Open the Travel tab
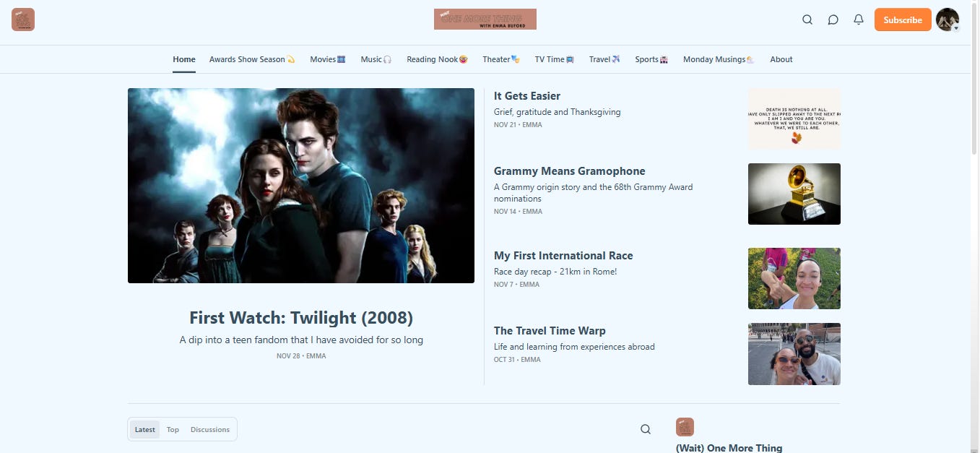Screen dimensions: 980x453 [604, 59]
